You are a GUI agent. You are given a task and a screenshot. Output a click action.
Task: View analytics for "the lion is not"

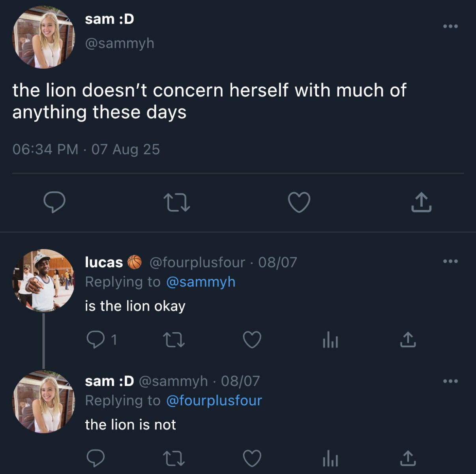click(330, 458)
